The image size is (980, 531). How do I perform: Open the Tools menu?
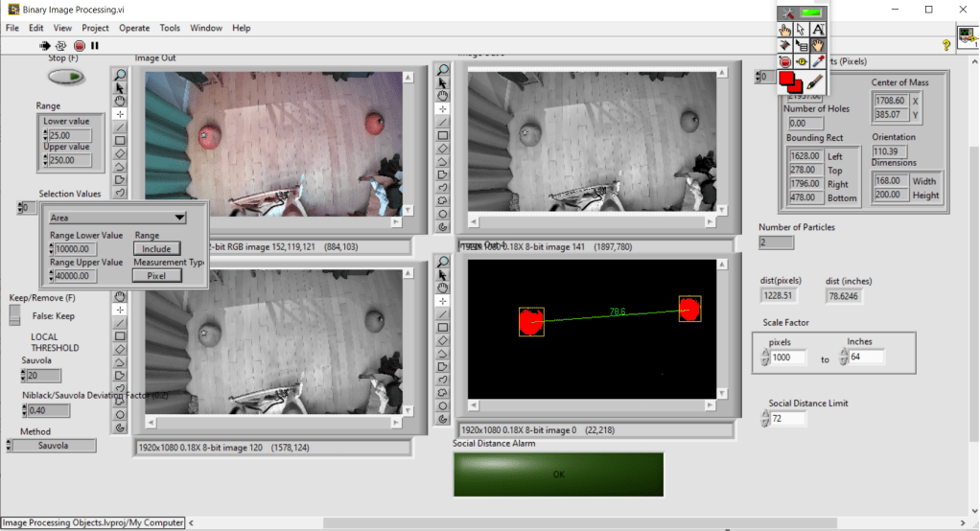click(170, 28)
